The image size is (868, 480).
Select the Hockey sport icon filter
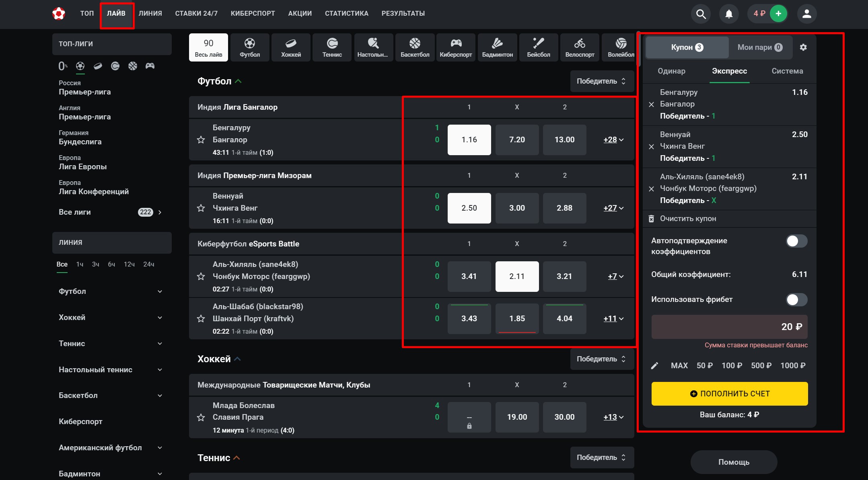[x=291, y=47]
